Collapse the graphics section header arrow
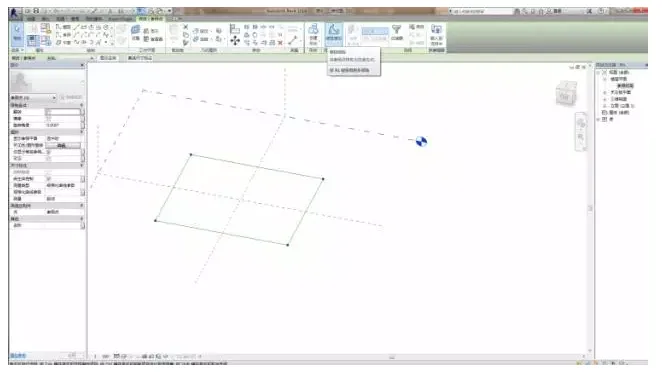 [82, 132]
